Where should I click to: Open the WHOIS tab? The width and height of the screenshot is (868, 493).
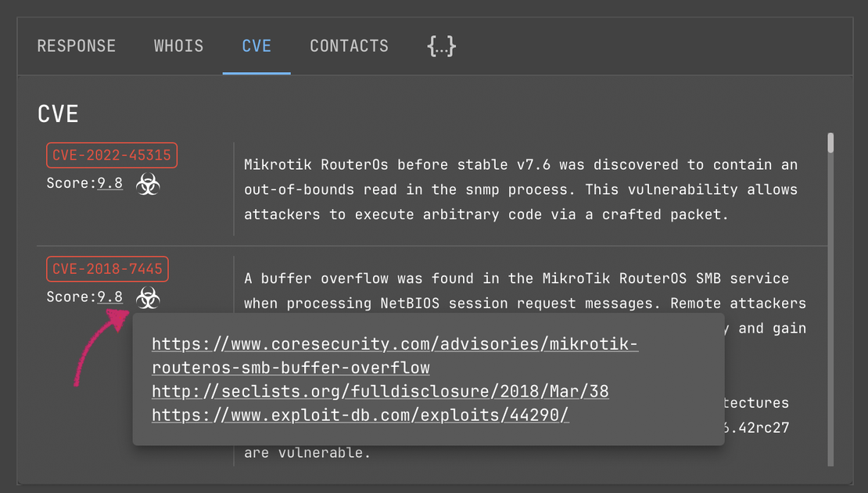coord(178,45)
